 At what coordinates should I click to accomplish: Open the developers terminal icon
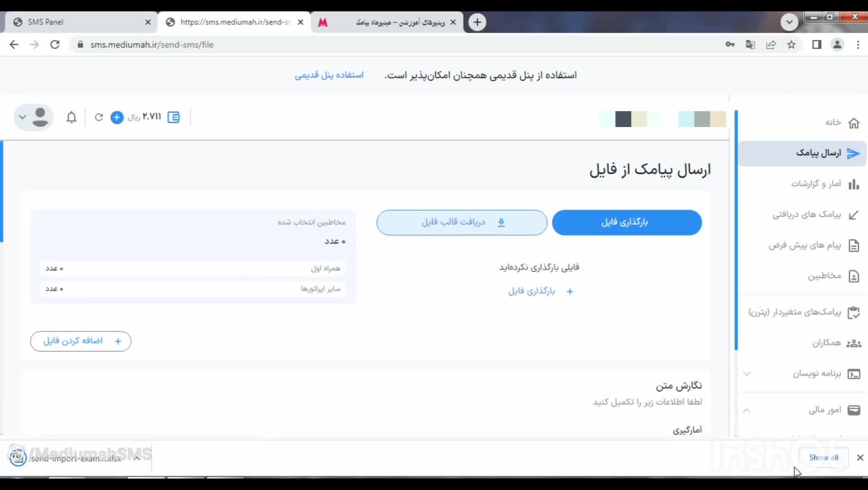point(854,374)
